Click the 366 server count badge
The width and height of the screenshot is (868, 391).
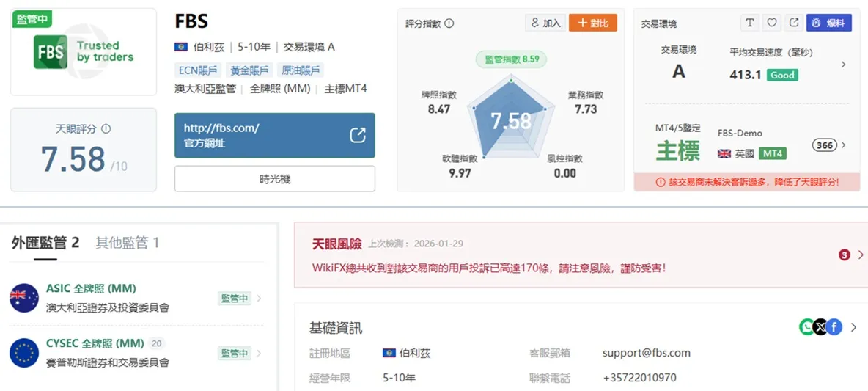[825, 145]
